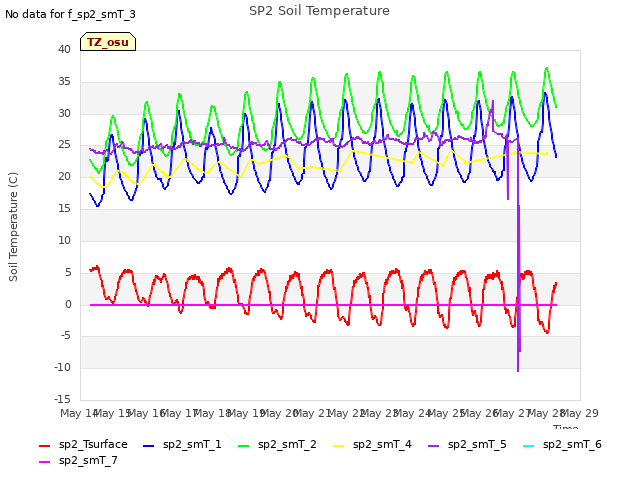Toggle sp2_smT_2 series in legend
The height and width of the screenshot is (480, 640).
pos(277,444)
